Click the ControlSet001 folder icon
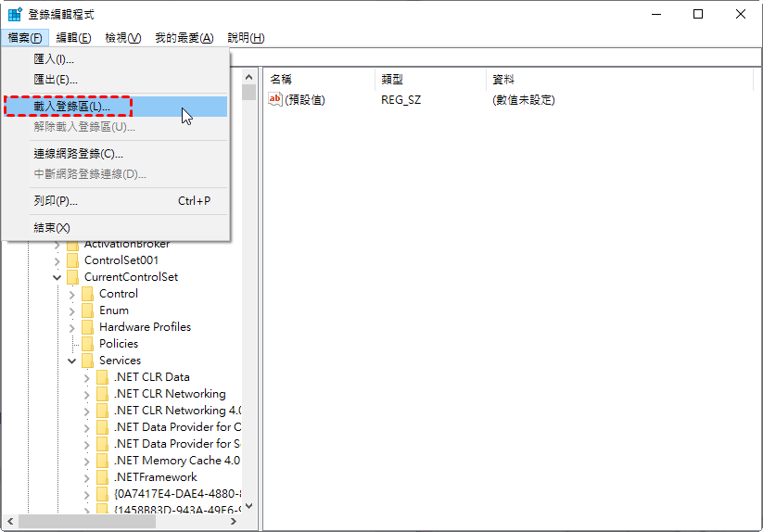The image size is (763, 532). 73,260
